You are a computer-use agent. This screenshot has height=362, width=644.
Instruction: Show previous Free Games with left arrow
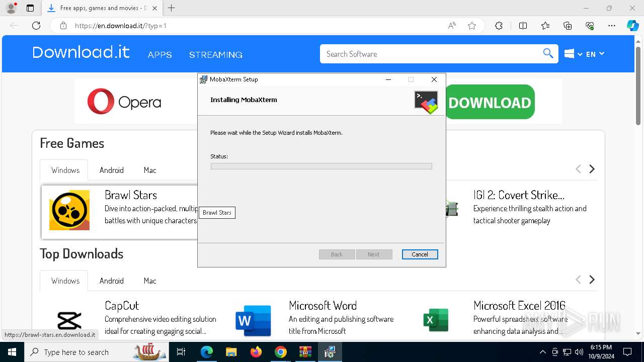point(578,169)
